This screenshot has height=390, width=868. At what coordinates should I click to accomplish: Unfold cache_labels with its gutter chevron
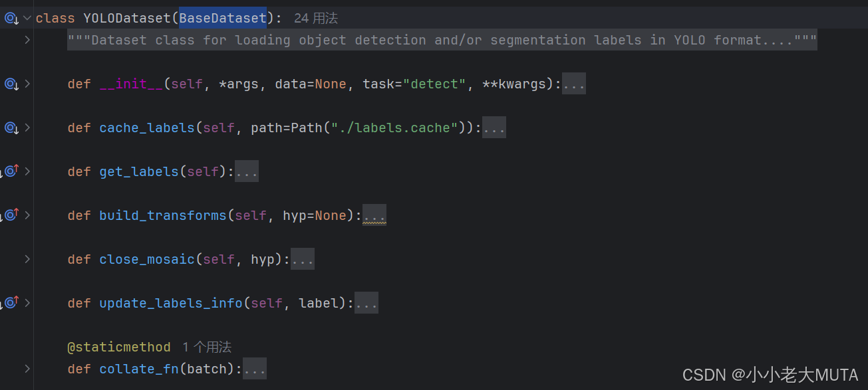(x=27, y=128)
